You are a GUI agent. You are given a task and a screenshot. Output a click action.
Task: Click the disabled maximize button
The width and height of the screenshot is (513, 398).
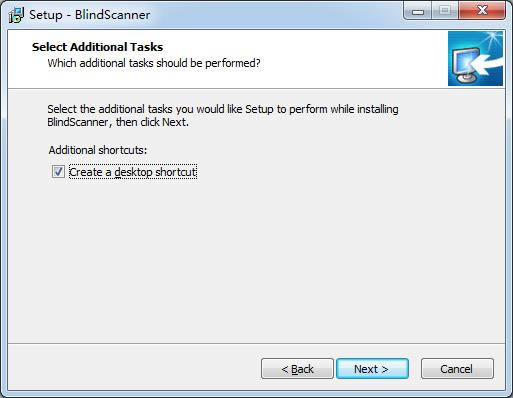445,11
